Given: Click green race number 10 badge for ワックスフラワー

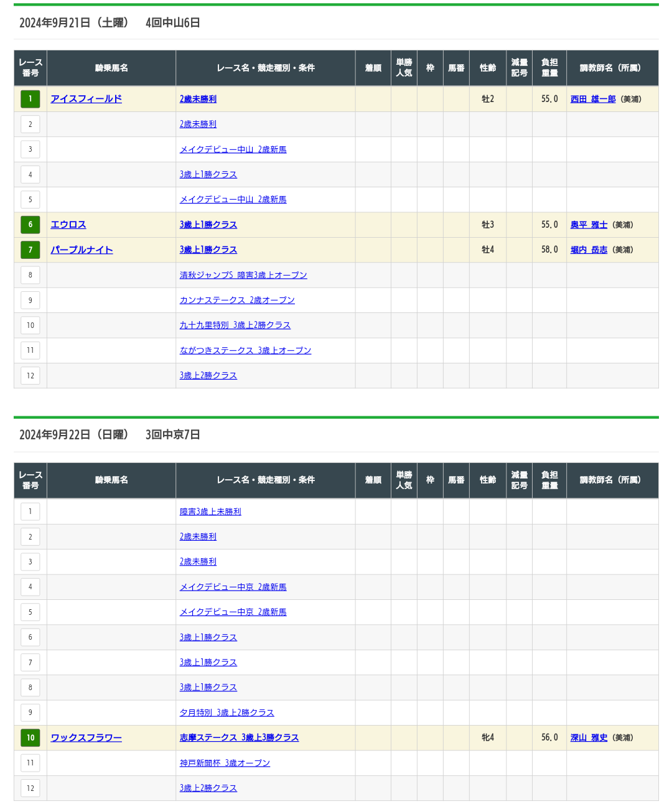Looking at the screenshot, I should 30,737.
